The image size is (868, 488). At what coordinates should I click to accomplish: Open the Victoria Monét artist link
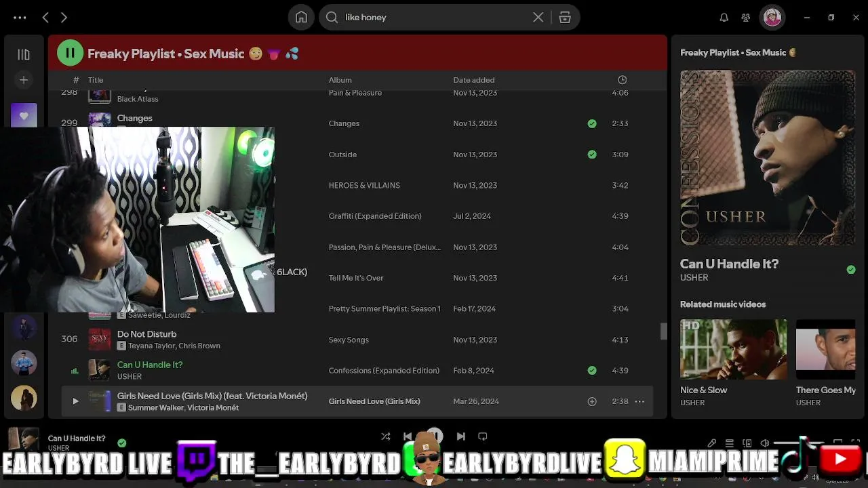pos(213,408)
